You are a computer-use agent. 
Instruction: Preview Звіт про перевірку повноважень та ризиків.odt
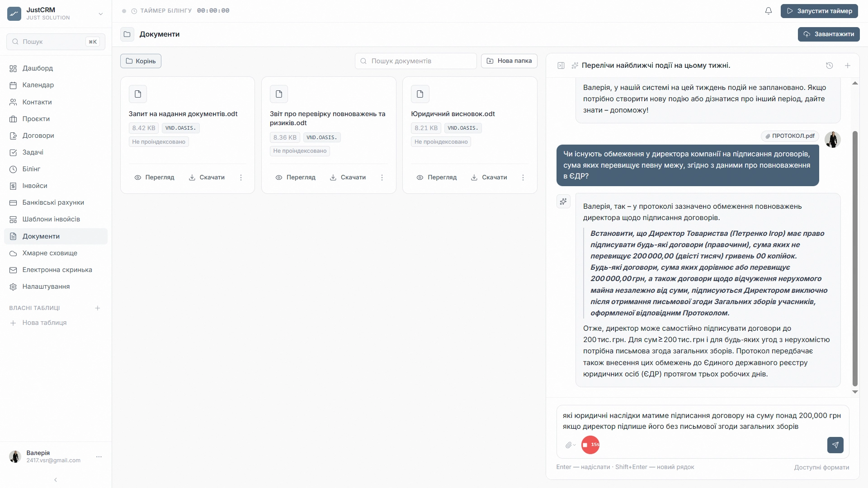click(295, 178)
